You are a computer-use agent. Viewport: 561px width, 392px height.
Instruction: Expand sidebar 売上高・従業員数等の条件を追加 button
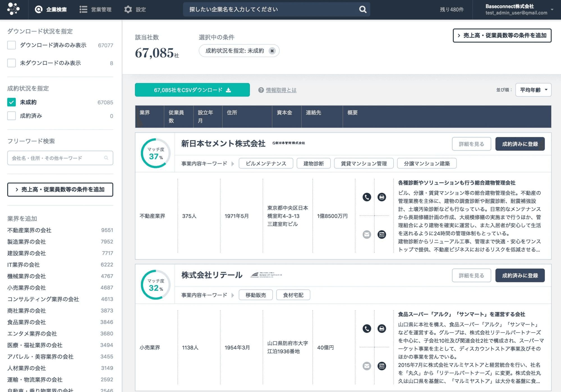(60, 190)
